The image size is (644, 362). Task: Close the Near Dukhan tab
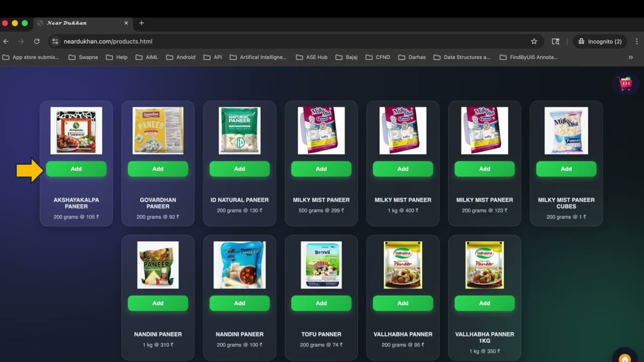[x=126, y=23]
